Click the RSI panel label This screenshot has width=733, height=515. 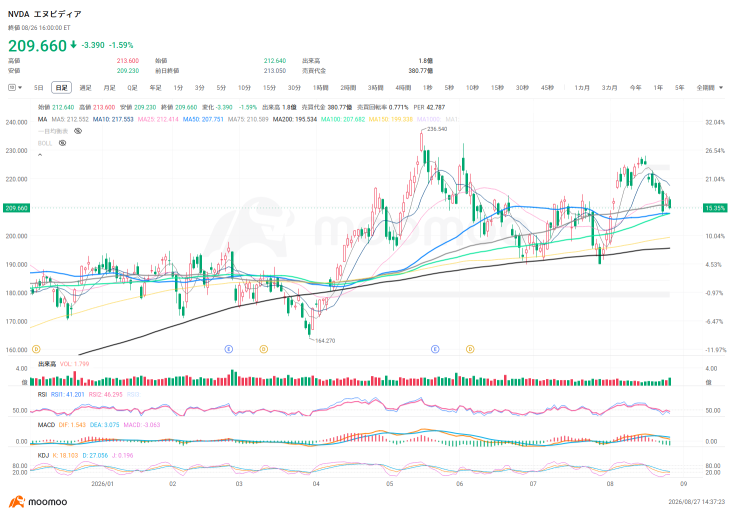[x=42, y=394]
